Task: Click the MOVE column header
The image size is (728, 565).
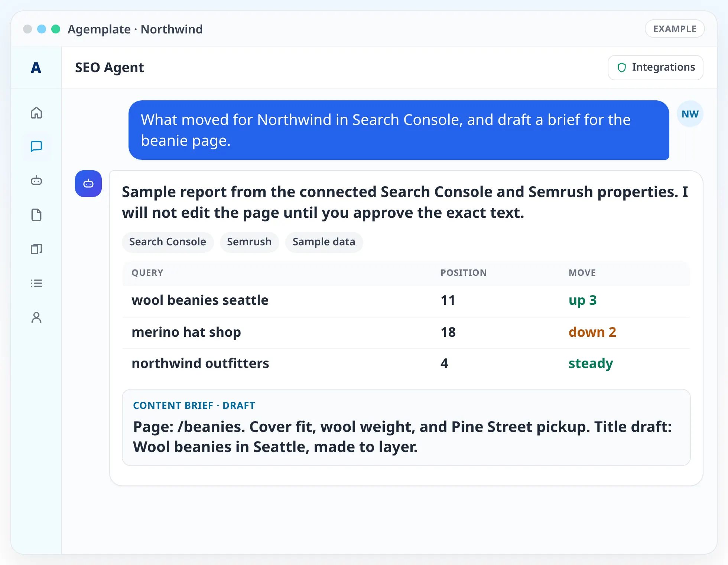Action: (x=582, y=272)
